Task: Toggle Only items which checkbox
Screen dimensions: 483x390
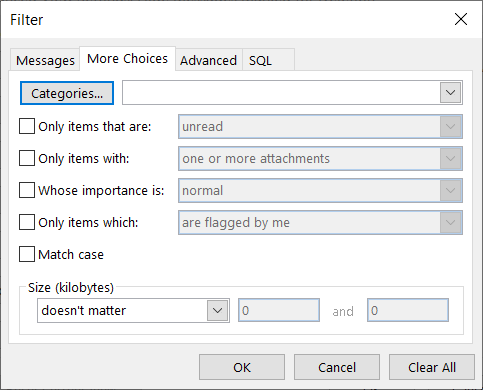Action: pos(27,222)
